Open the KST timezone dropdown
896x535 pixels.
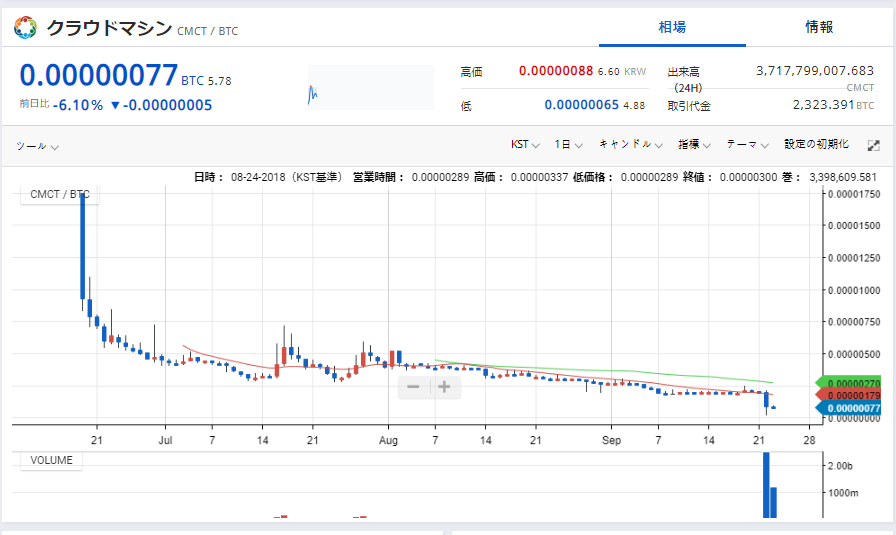pos(525,145)
